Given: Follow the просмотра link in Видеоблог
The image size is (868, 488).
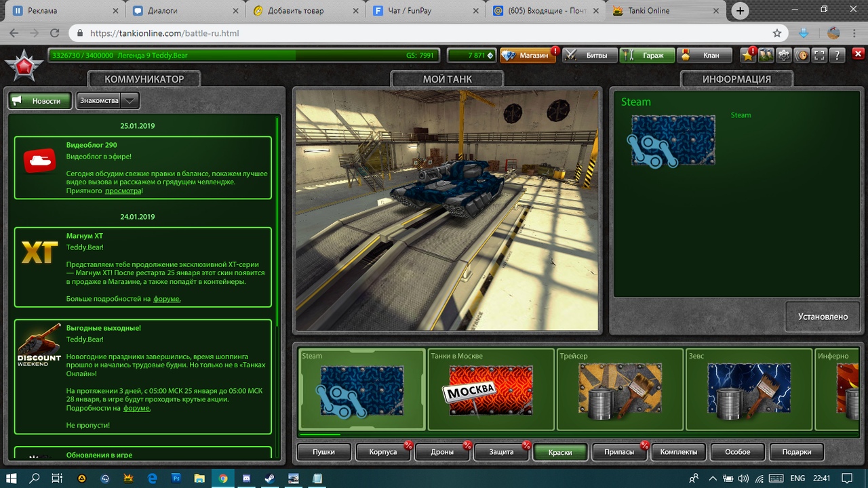Looking at the screenshot, I should [x=123, y=191].
